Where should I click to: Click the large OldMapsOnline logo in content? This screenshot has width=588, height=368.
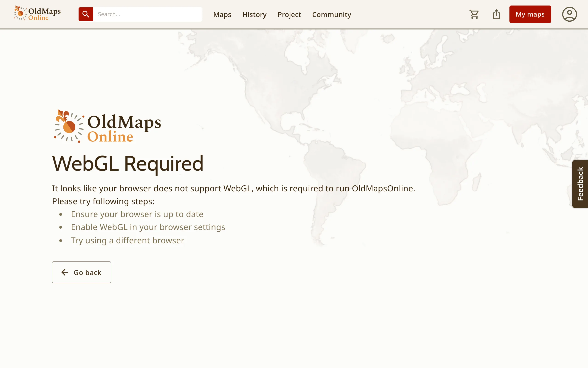click(107, 126)
